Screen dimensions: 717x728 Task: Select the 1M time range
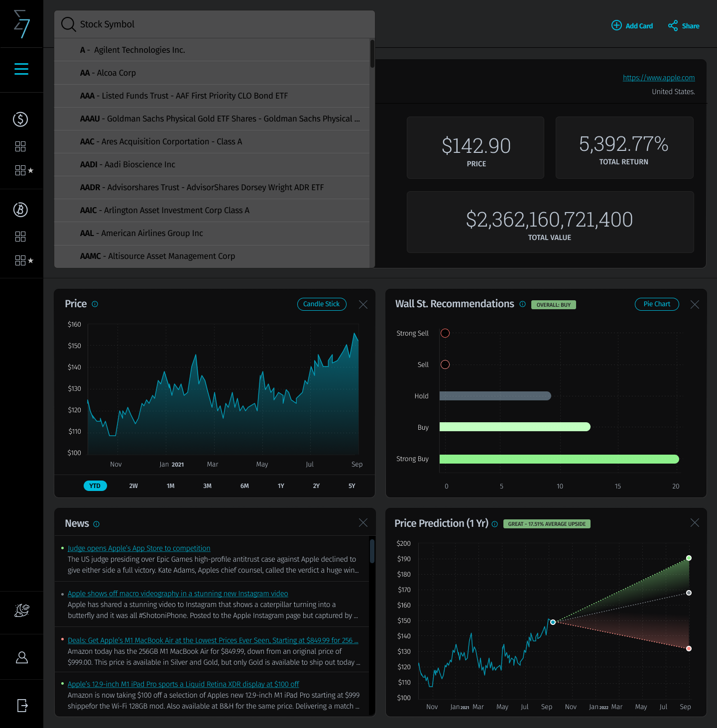point(170,485)
